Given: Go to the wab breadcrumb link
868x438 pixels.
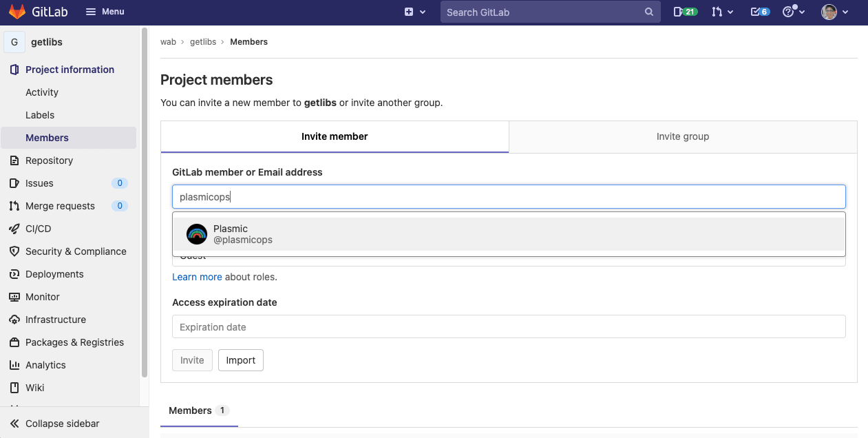Looking at the screenshot, I should (168, 42).
